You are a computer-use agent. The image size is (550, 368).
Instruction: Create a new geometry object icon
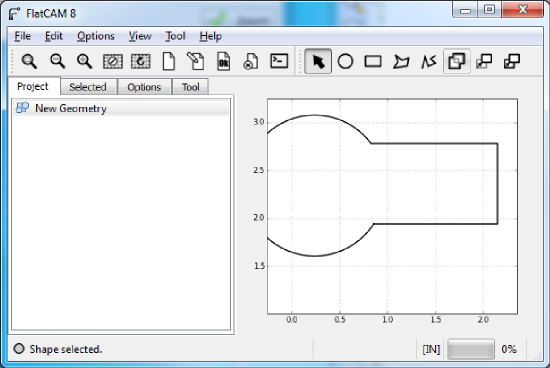169,61
